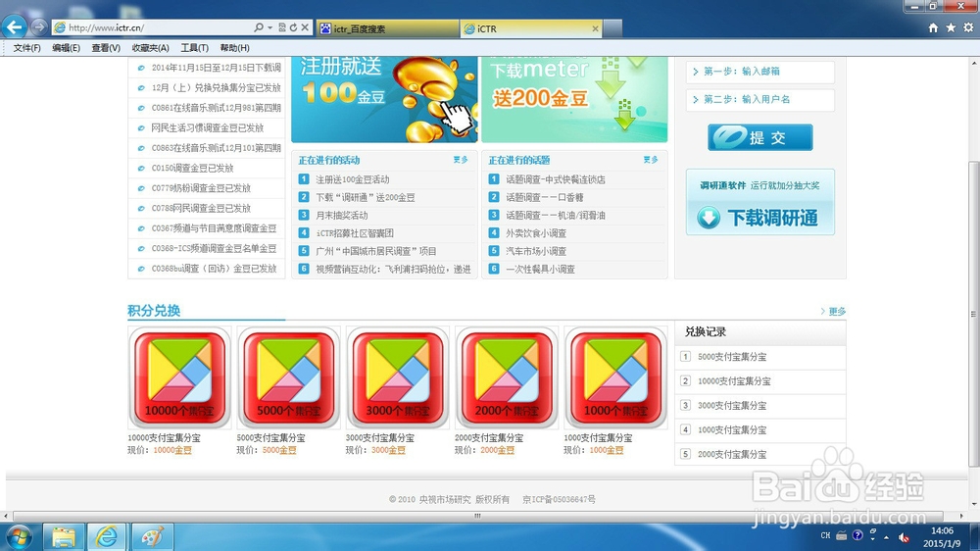Screen dimensions: 980x551
Task: Open the 月末抽奖活动 link
Action: click(342, 215)
